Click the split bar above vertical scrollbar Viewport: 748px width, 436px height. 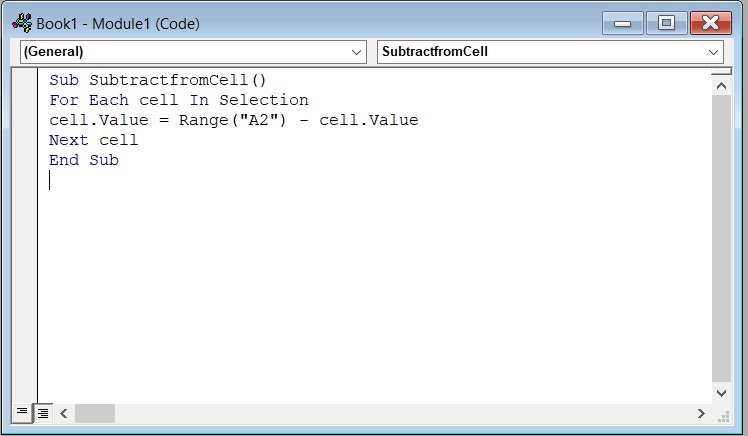pyautogui.click(x=721, y=72)
